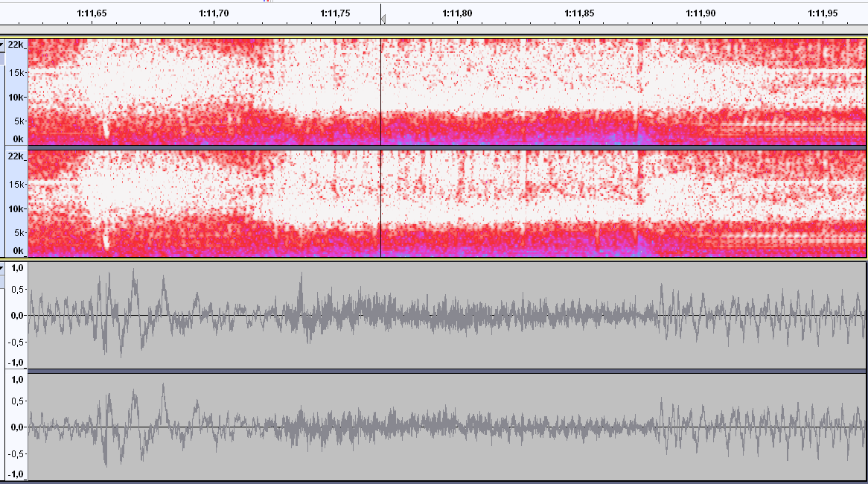Screen dimensions: 868x484
Task: Open the spectrogram track dropdown menu arrow
Action: tap(2, 45)
